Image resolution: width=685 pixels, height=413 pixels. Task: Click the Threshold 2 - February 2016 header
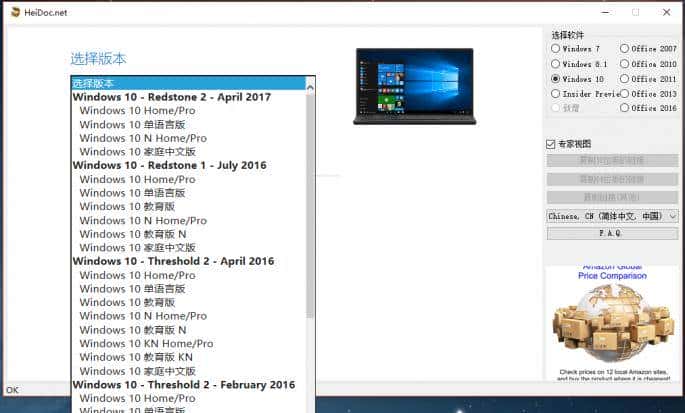(184, 385)
